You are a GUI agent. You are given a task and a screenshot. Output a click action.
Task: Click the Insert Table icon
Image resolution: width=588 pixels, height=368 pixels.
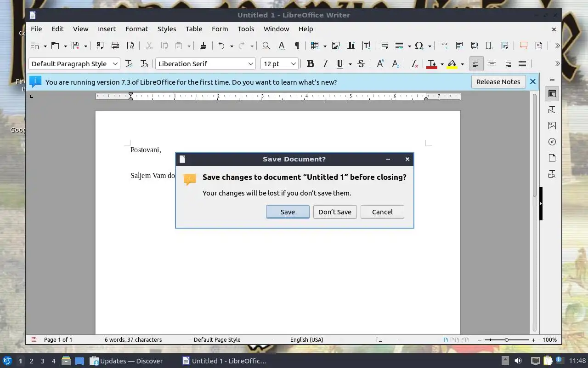[315, 46]
